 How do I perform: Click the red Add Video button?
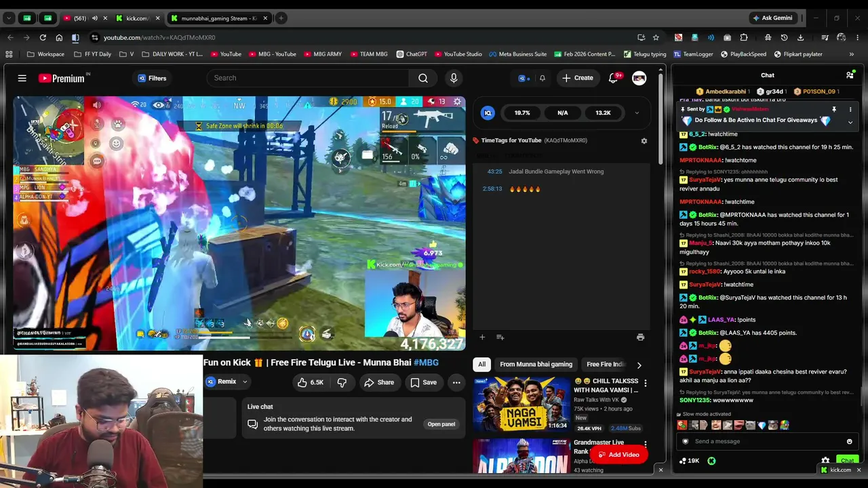click(618, 455)
